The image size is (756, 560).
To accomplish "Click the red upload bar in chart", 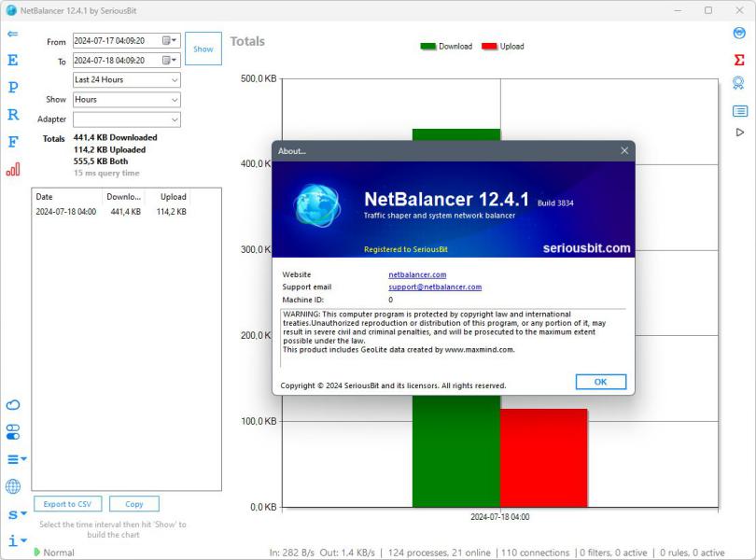I will pyautogui.click(x=544, y=457).
